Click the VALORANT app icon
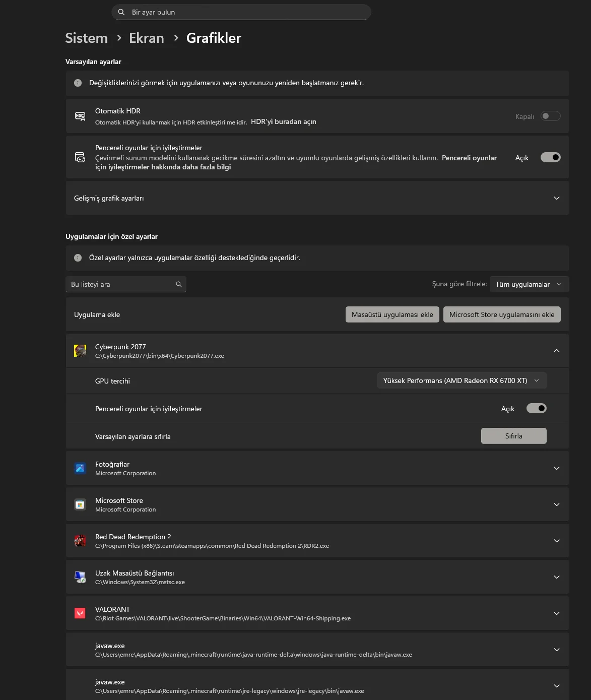The height and width of the screenshot is (700, 591). coord(81,613)
